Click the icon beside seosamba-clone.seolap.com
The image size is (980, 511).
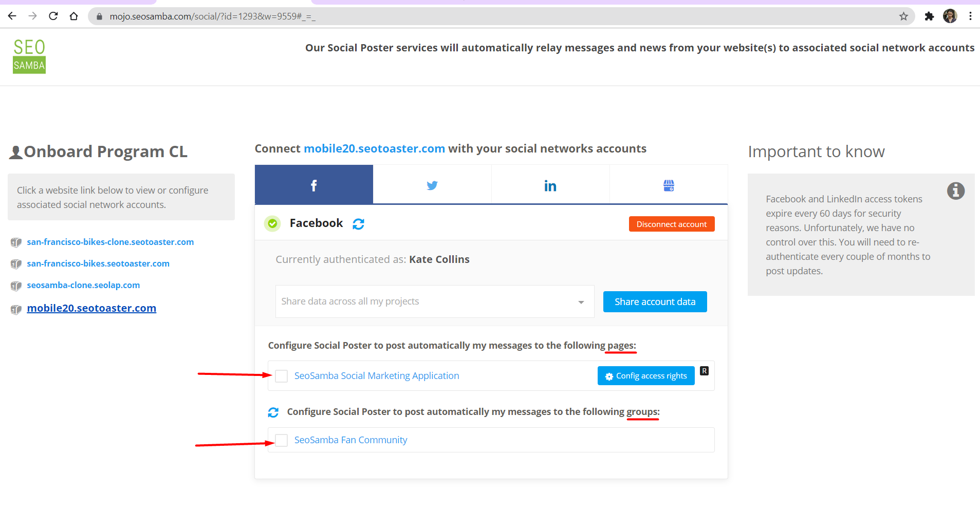point(16,286)
